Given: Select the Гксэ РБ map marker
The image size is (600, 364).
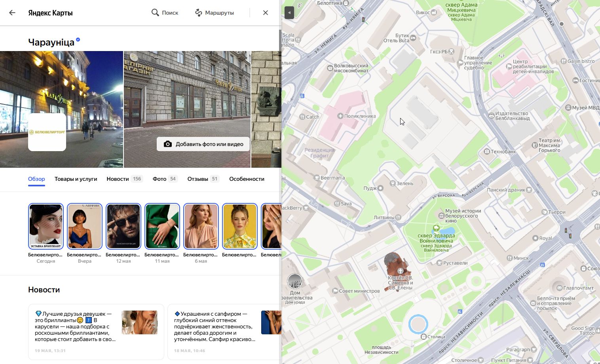Looking at the screenshot, I should point(451,51).
